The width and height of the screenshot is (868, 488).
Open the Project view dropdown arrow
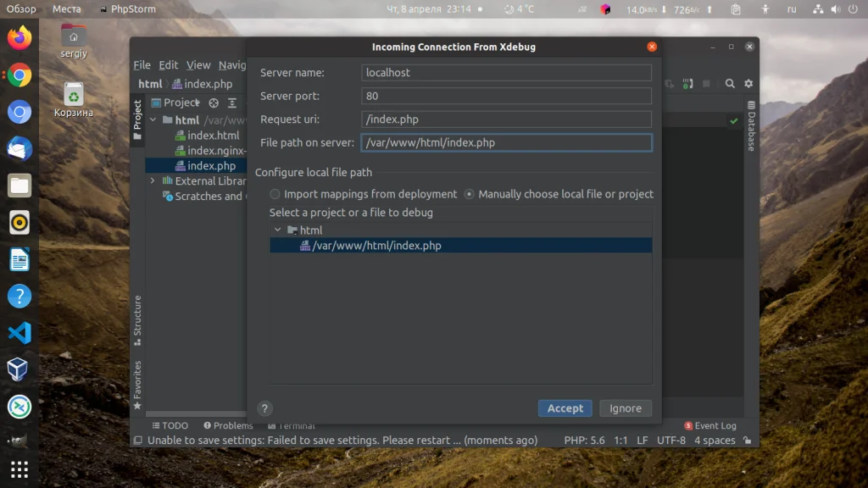[198, 103]
